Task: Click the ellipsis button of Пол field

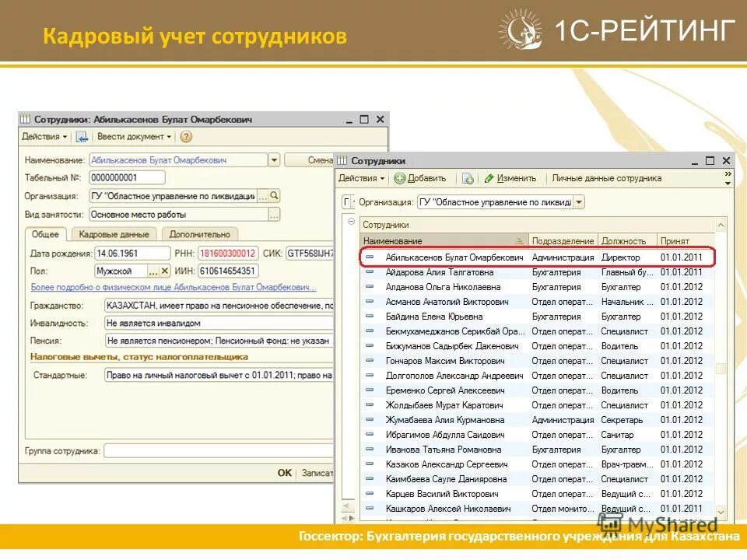Action: (153, 271)
